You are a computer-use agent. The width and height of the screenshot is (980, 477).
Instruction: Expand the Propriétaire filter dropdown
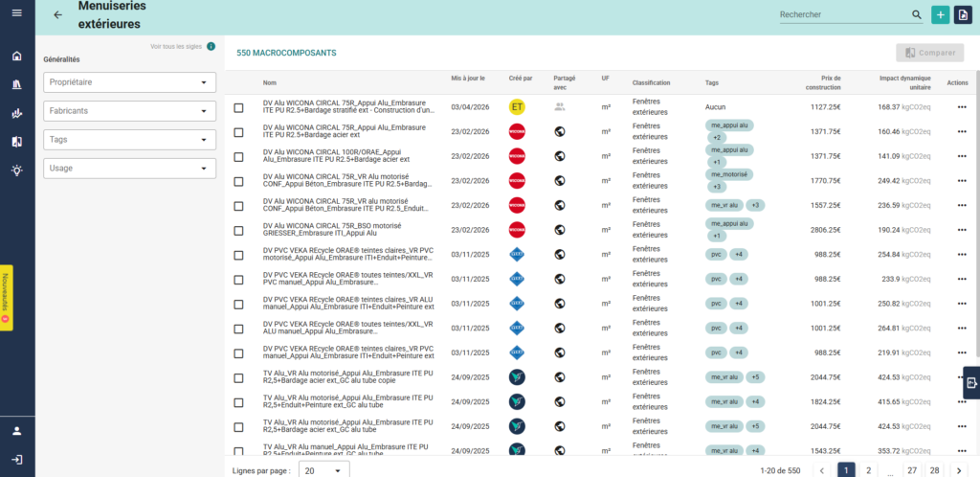129,82
